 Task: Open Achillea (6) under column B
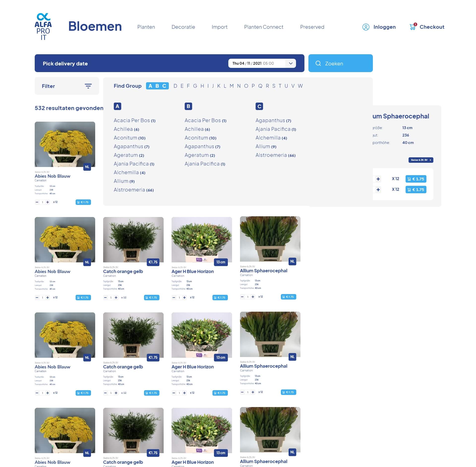pyautogui.click(x=197, y=129)
